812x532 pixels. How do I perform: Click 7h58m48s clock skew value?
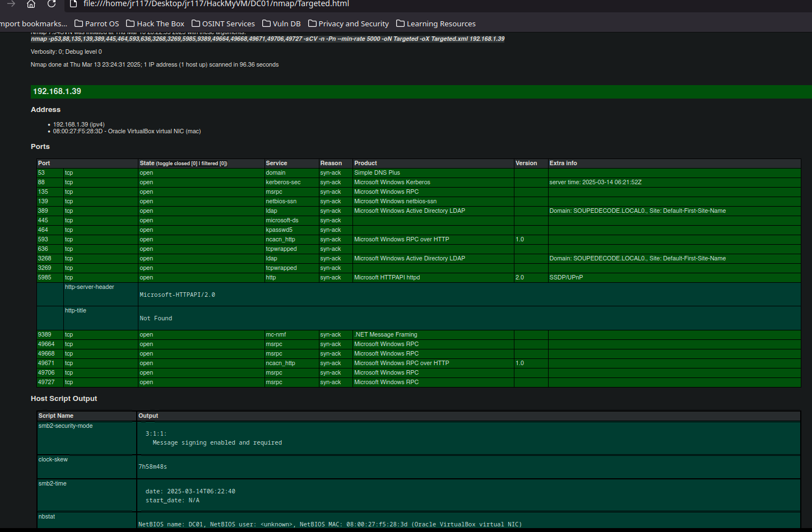pos(153,466)
